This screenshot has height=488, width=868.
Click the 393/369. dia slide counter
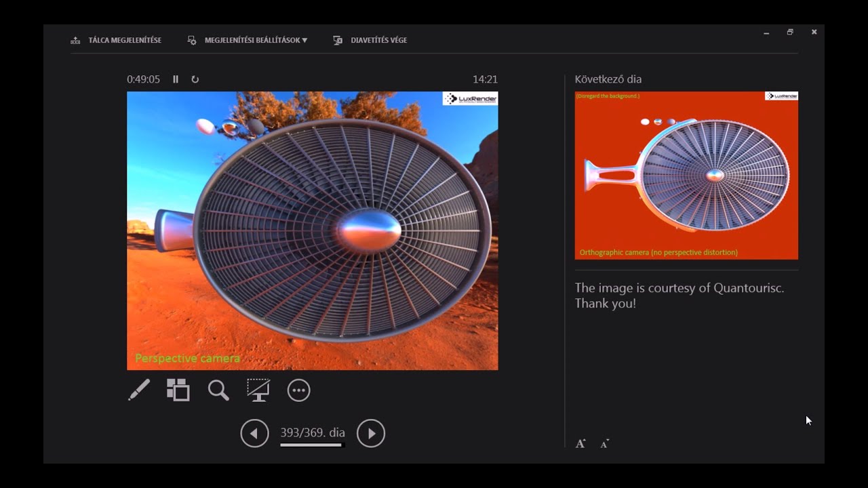point(313,432)
